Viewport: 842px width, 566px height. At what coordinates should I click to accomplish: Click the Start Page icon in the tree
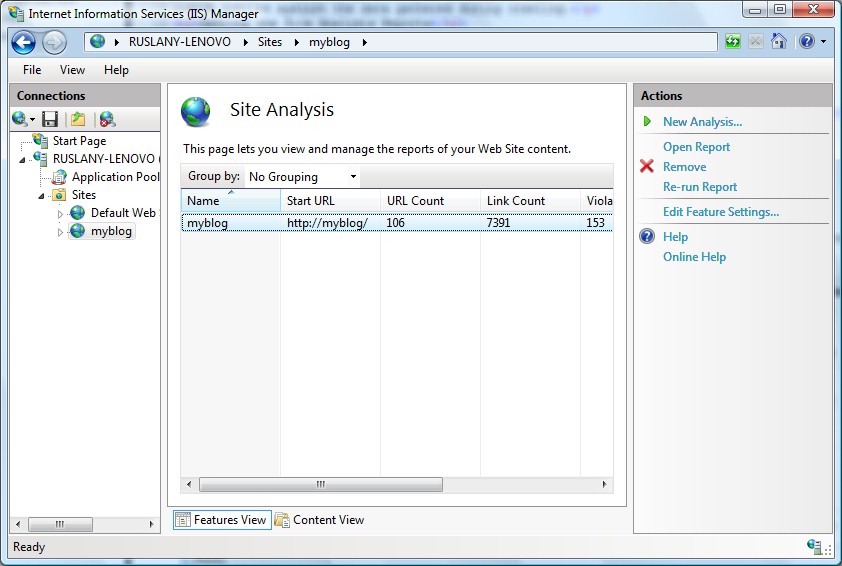pos(40,141)
